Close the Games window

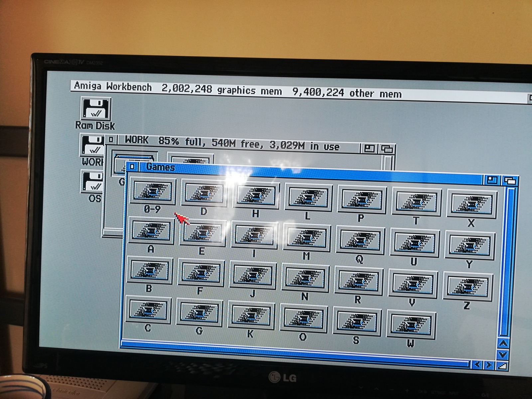tap(132, 166)
